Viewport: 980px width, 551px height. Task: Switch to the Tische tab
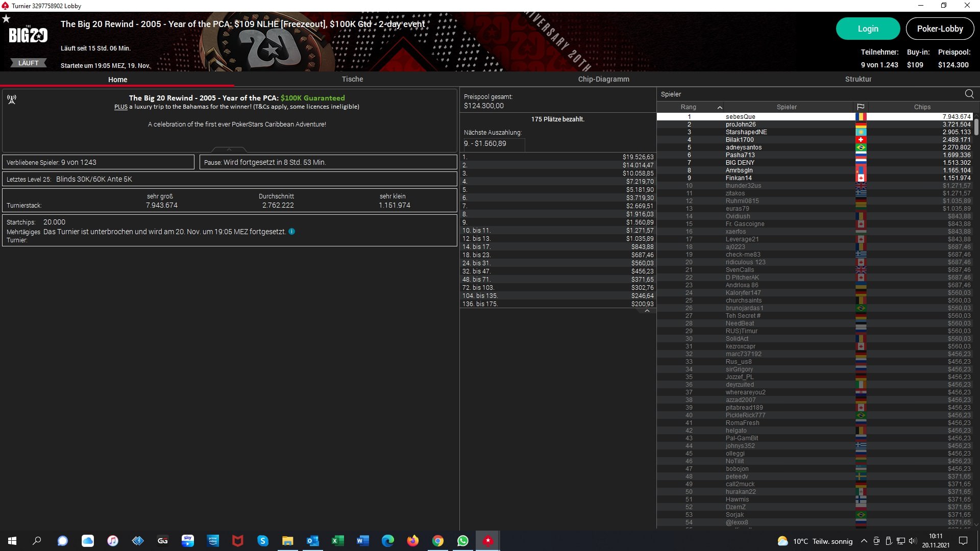coord(352,79)
